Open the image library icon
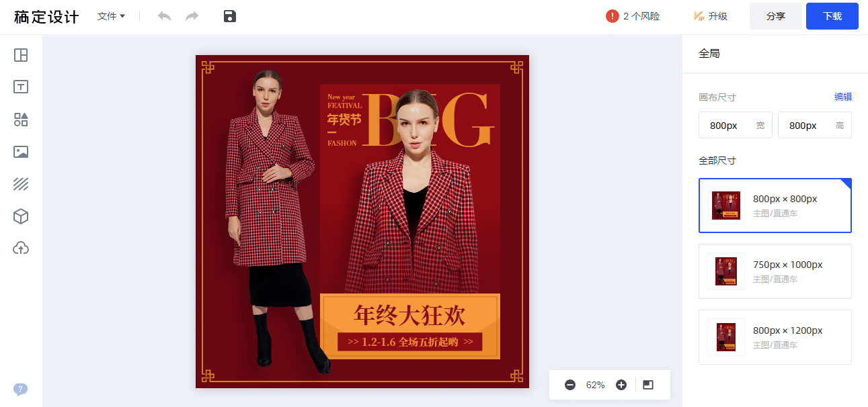Image resolution: width=868 pixels, height=407 pixels. click(21, 152)
